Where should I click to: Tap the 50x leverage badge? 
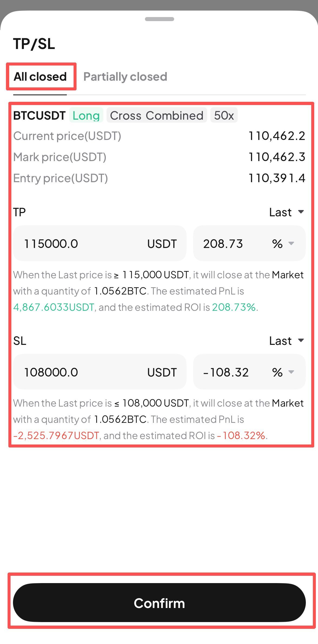point(224,115)
